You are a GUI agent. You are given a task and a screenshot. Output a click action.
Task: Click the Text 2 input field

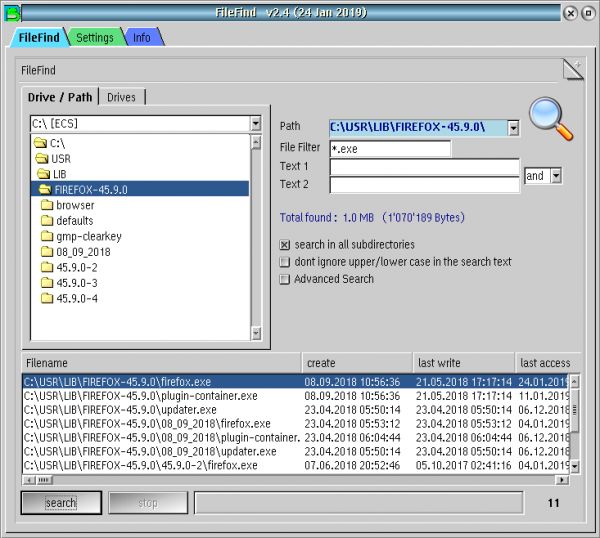[x=424, y=185]
